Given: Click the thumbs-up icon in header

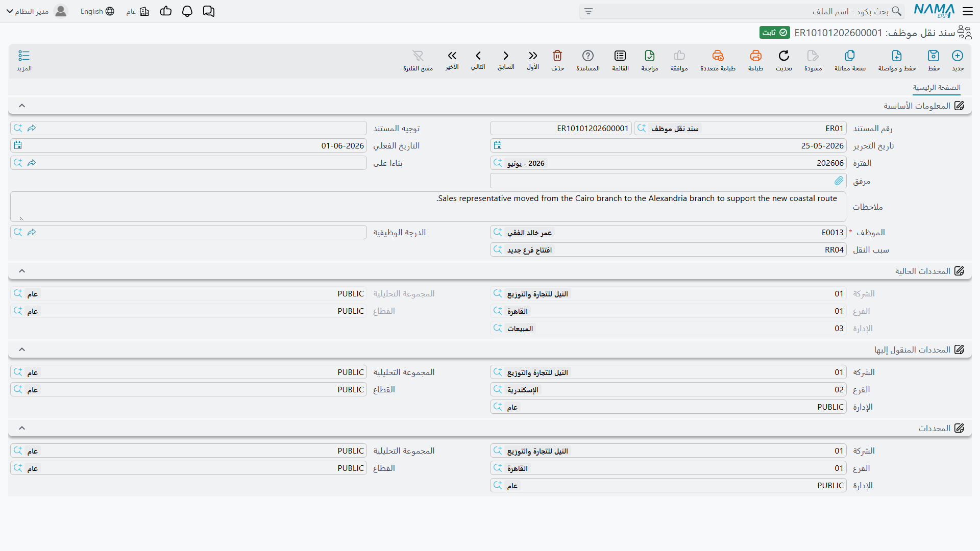Looking at the screenshot, I should tap(166, 11).
